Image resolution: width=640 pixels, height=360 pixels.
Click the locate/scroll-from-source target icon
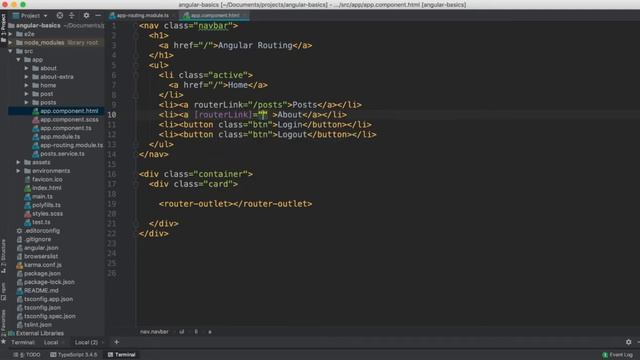point(60,16)
